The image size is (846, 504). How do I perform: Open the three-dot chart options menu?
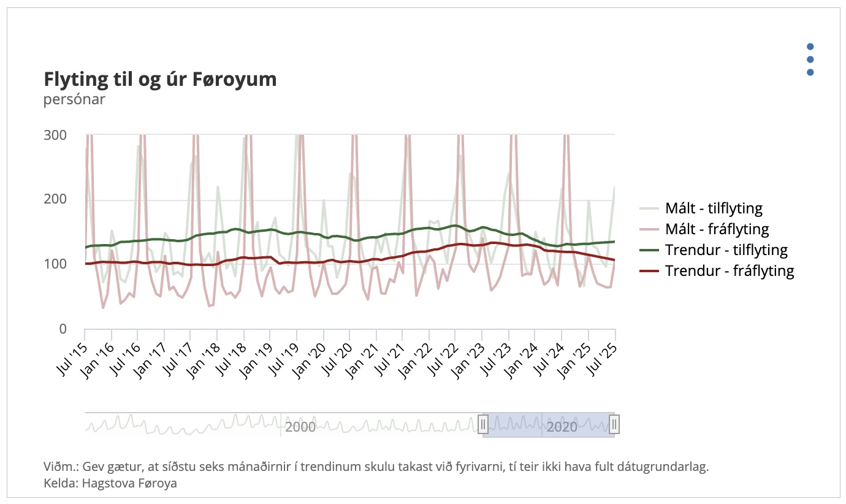pos(810,59)
